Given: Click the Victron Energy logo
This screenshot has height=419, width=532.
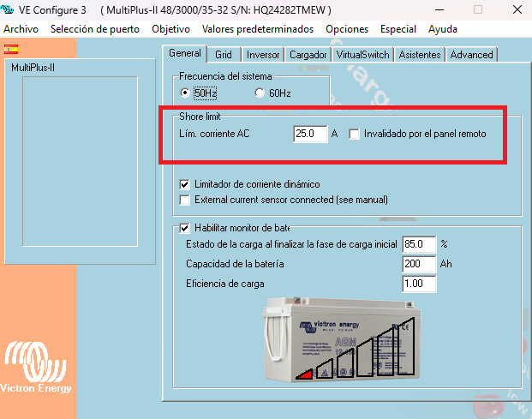Looking at the screenshot, I should 35,367.
